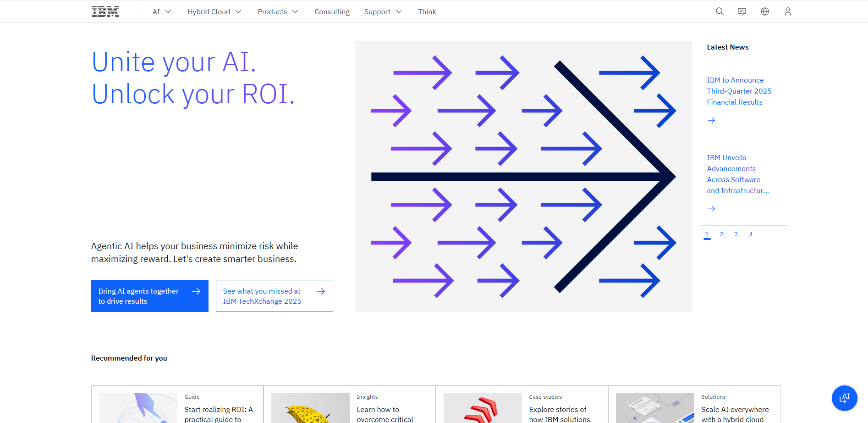Viewport: 868px width, 423px height.
Task: Expand the Hybrid Cloud menu
Action: (214, 11)
